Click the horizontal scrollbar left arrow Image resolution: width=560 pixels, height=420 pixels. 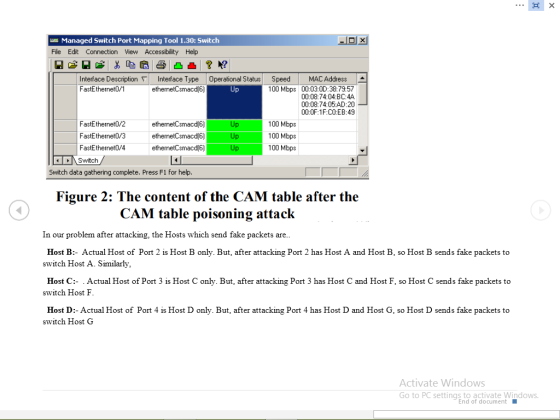[x=176, y=160]
